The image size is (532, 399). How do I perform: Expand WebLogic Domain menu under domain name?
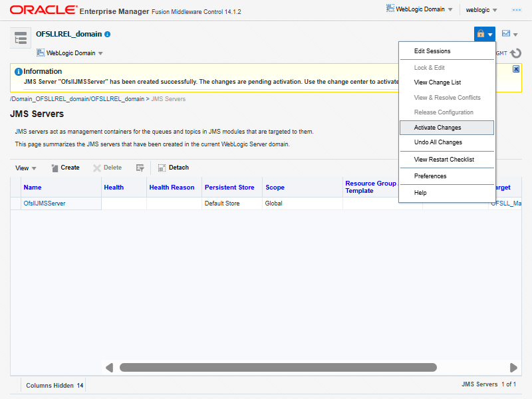point(70,53)
